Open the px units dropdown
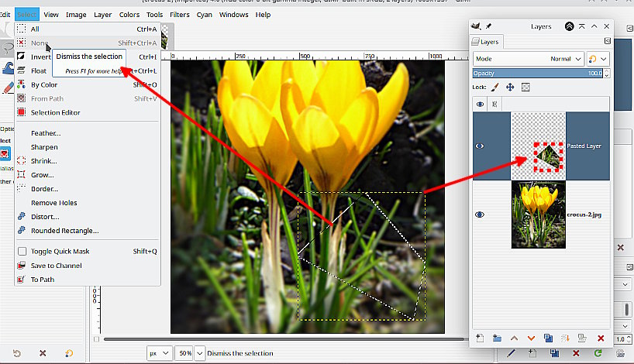Viewport: 634px width, 364px height. click(160, 353)
